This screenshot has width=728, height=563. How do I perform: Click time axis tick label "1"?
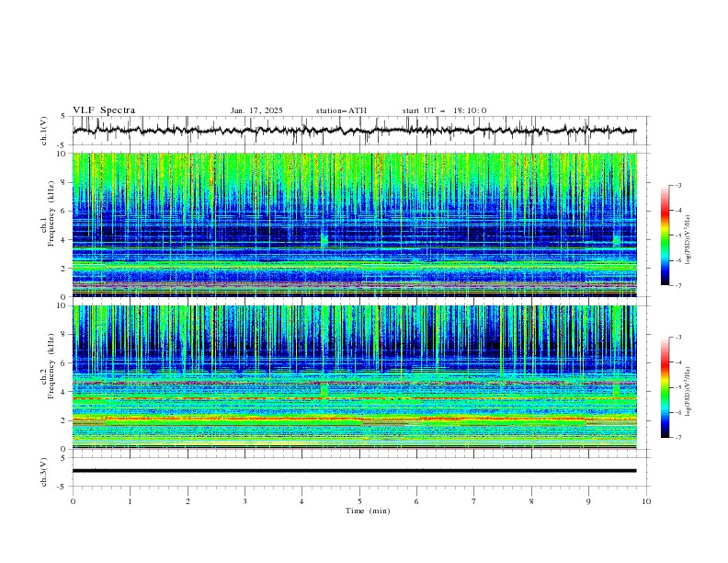point(130,501)
